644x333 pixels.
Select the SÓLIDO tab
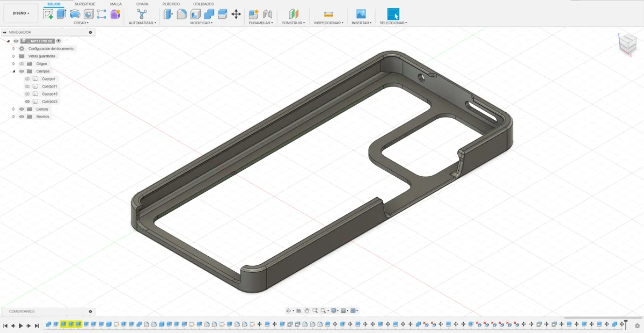click(54, 4)
